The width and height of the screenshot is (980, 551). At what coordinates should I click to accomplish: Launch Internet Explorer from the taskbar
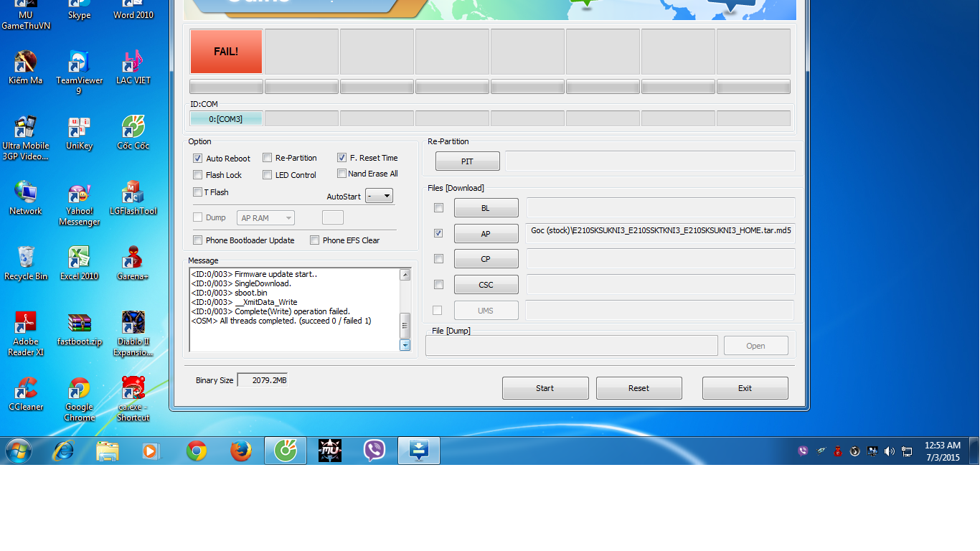click(63, 451)
